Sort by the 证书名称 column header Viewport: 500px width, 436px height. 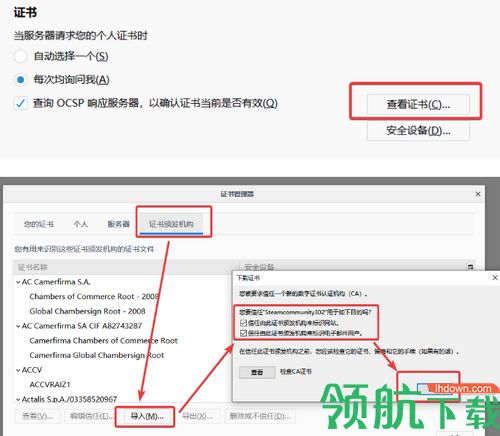[127, 267]
